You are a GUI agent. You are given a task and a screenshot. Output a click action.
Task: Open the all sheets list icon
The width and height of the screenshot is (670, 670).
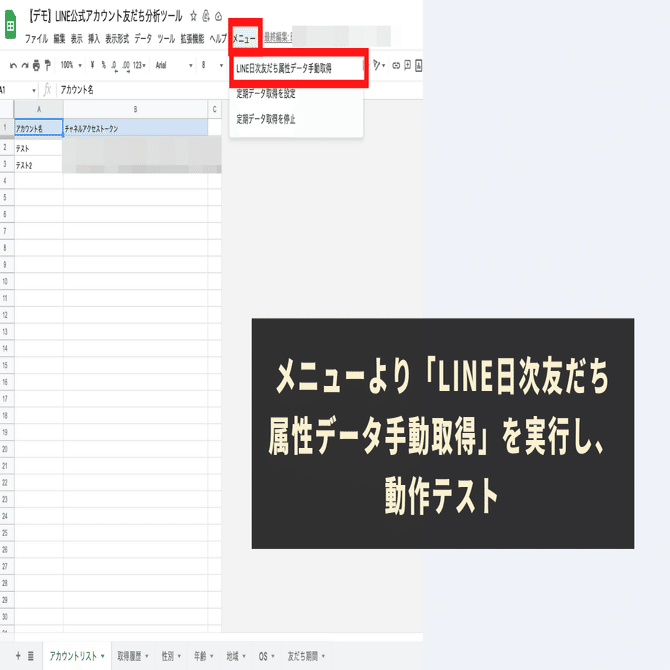31,655
